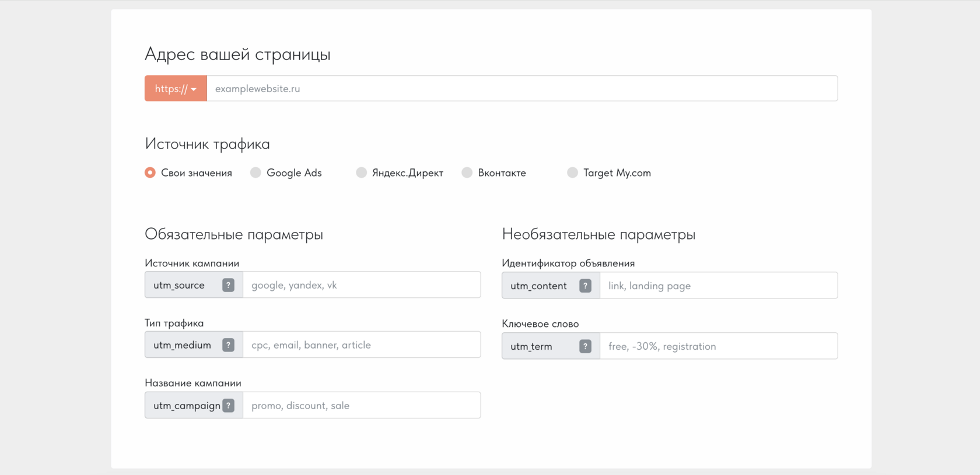Click the utm_source parameter label box
980x475 pixels.
pos(180,285)
